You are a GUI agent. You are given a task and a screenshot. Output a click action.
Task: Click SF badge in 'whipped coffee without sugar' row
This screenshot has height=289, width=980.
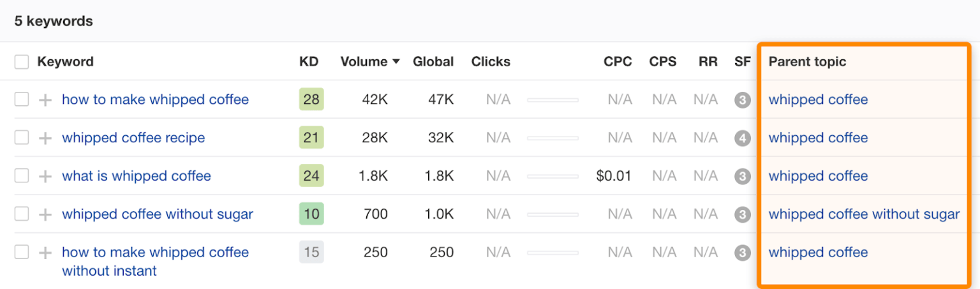click(x=742, y=214)
